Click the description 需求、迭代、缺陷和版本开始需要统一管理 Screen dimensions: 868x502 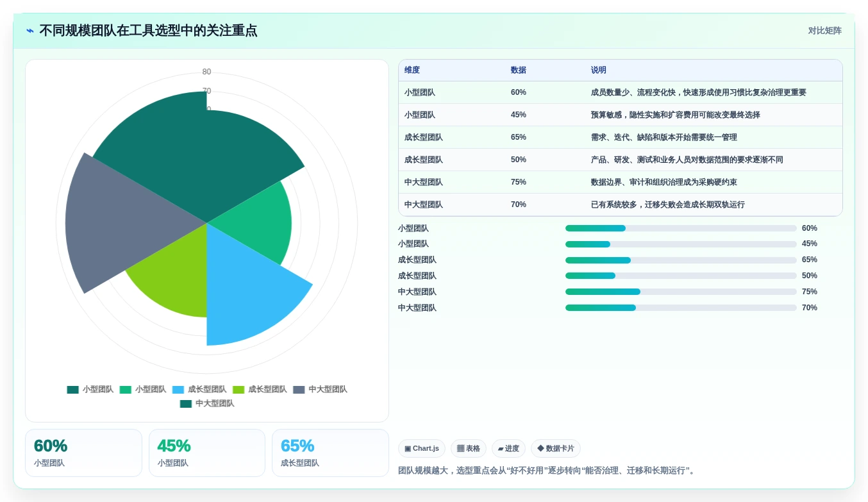tap(664, 137)
